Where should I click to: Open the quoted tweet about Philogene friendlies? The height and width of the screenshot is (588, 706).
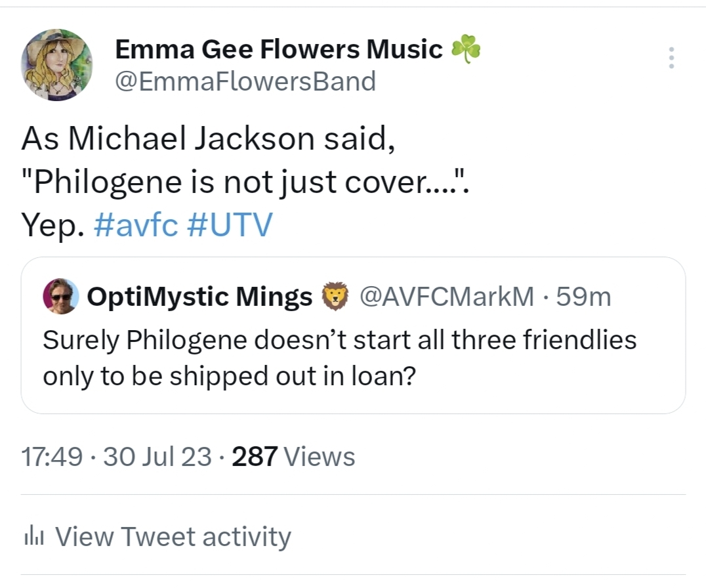pos(339,358)
